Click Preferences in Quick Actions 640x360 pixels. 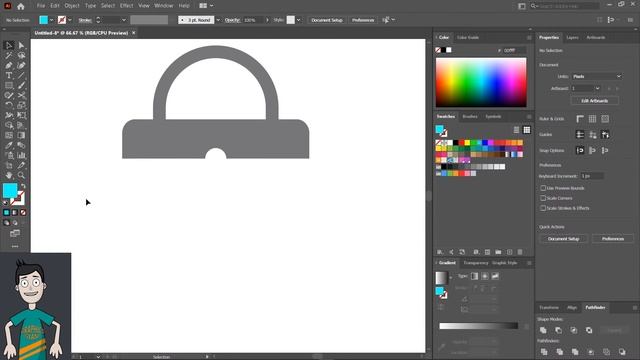(x=613, y=239)
